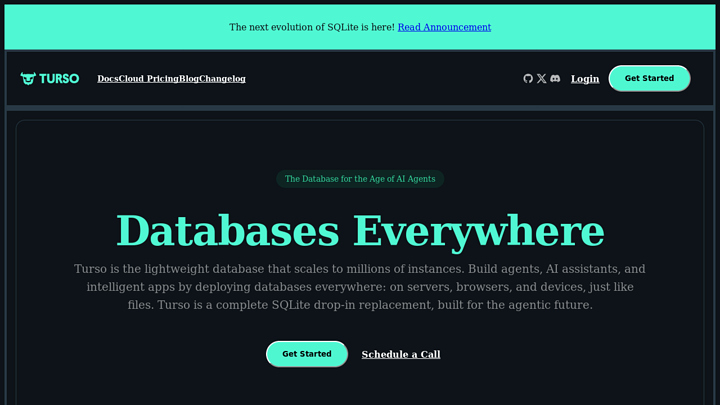Click the Turso bull logo icon
Screen dimensions: 720x405
(x=28, y=79)
